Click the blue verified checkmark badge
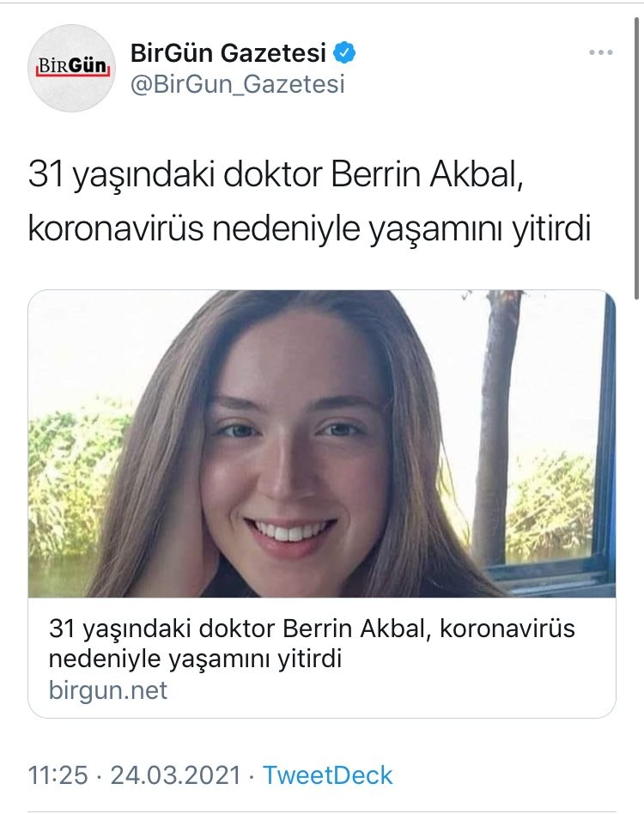644x814 pixels. click(344, 52)
